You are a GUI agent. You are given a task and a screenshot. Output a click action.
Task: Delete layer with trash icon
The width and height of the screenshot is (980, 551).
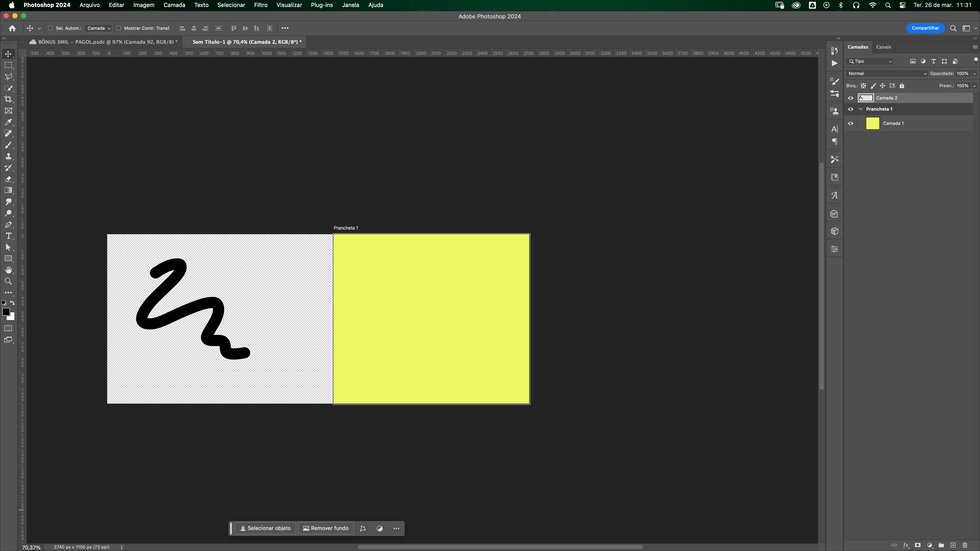pos(965,545)
